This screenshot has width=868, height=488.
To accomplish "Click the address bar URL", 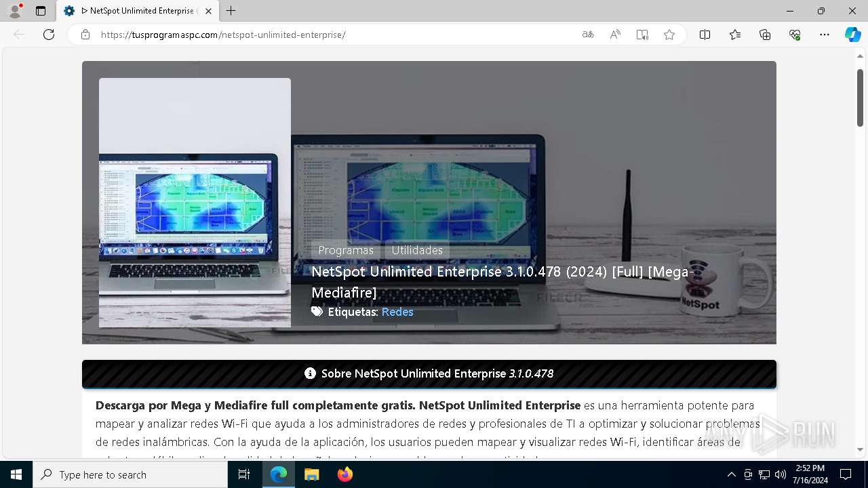I will [x=223, y=35].
